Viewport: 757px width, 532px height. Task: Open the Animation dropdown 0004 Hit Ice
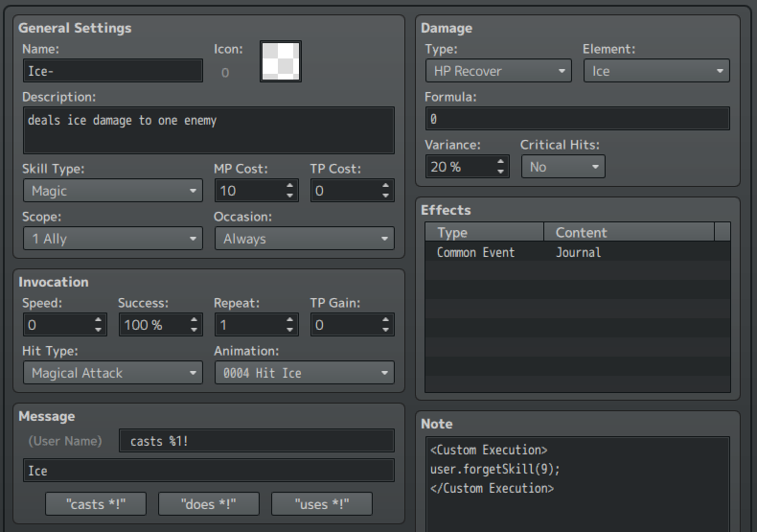(x=305, y=373)
